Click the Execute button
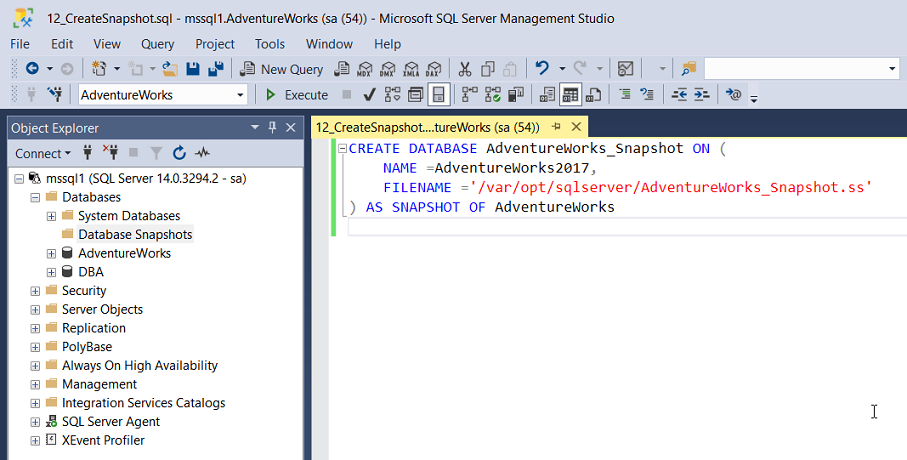 tap(297, 95)
